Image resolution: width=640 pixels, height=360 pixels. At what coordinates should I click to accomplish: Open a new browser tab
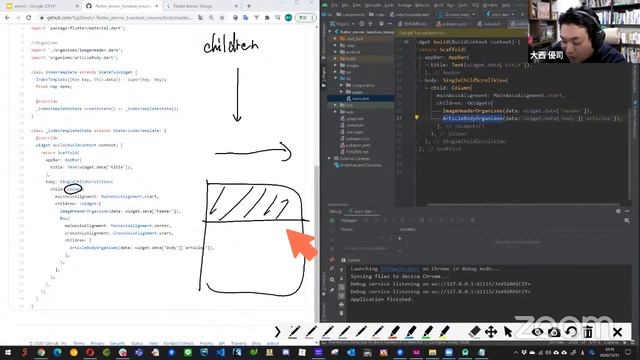coord(249,6)
